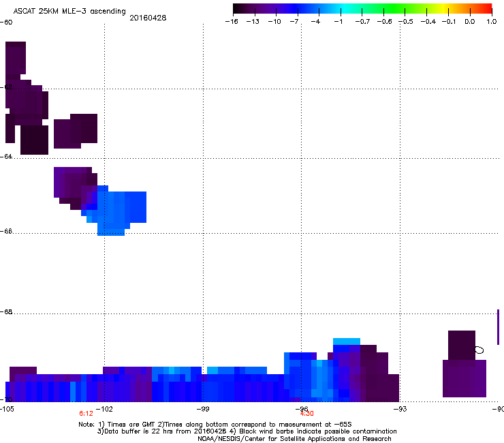Viewport: 504px width, 443px height.
Task: Click the colorbar tick label "-0.7"
Action: pos(362,22)
